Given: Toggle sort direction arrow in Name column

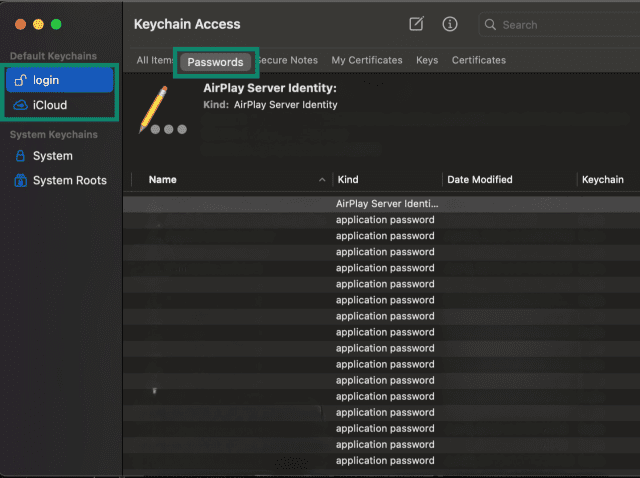Looking at the screenshot, I should click(x=322, y=180).
